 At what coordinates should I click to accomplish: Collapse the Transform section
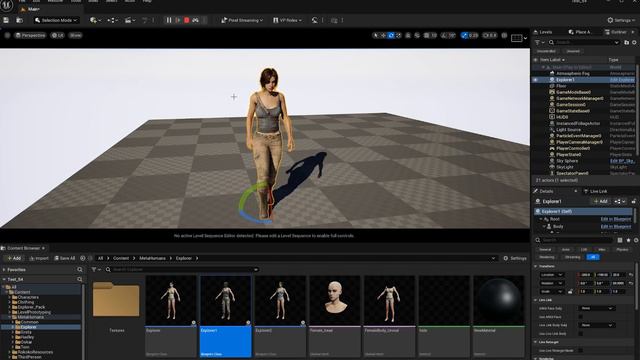click(536, 266)
